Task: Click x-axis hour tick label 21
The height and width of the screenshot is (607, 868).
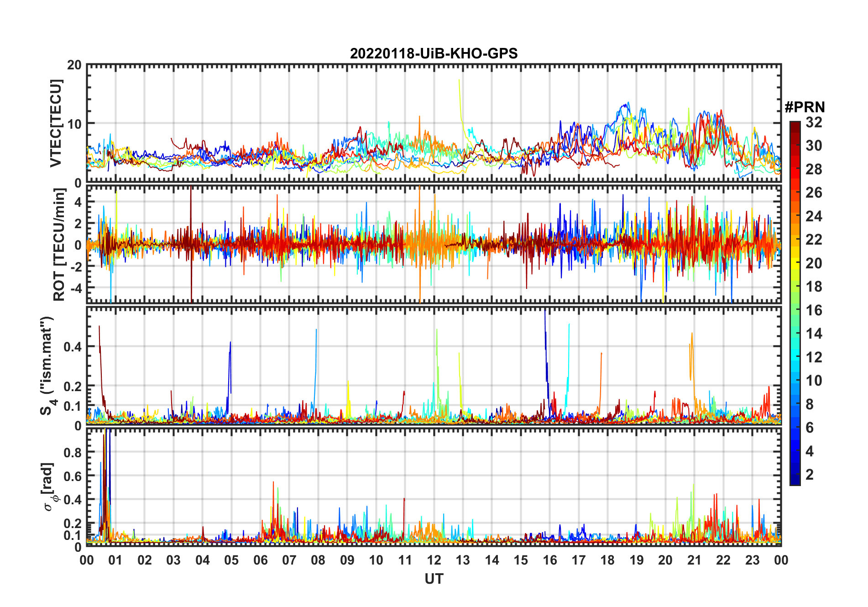Action: pyautogui.click(x=694, y=560)
